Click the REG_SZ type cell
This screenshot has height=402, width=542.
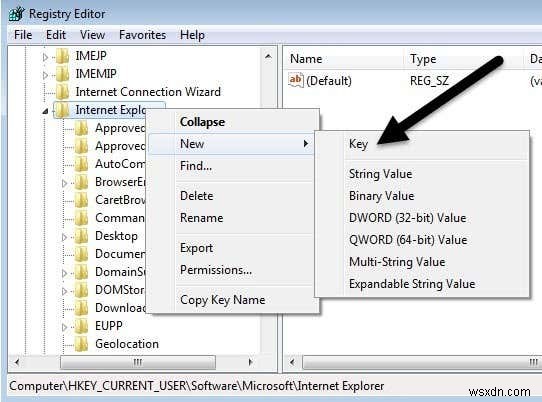tap(429, 81)
